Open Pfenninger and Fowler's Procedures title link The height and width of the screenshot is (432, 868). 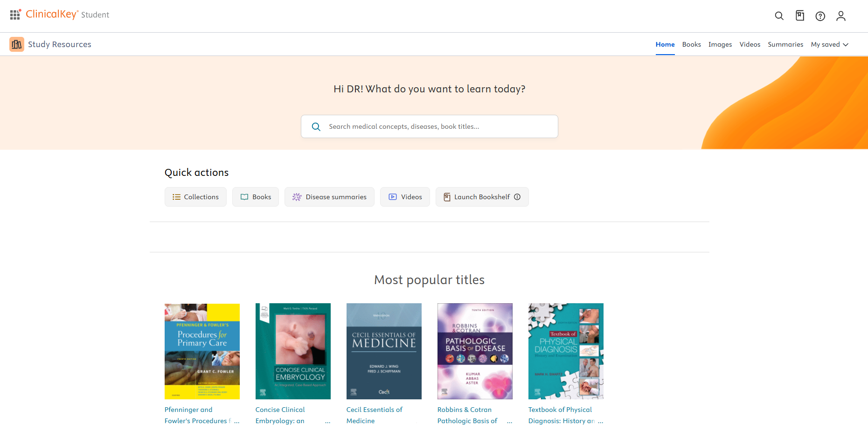[x=202, y=415]
